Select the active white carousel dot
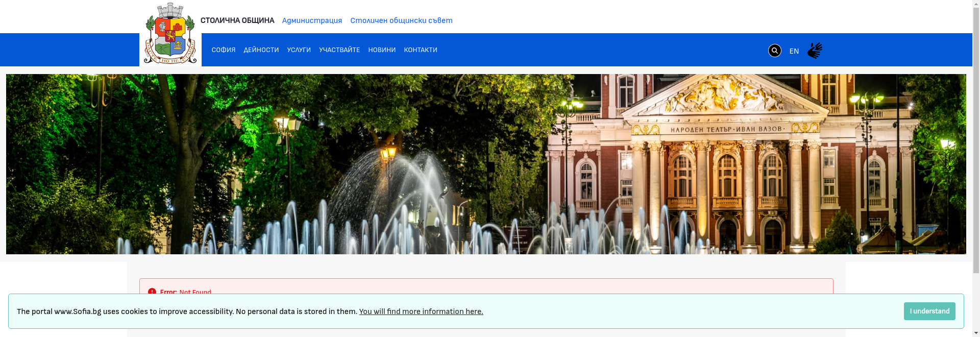 851,234
